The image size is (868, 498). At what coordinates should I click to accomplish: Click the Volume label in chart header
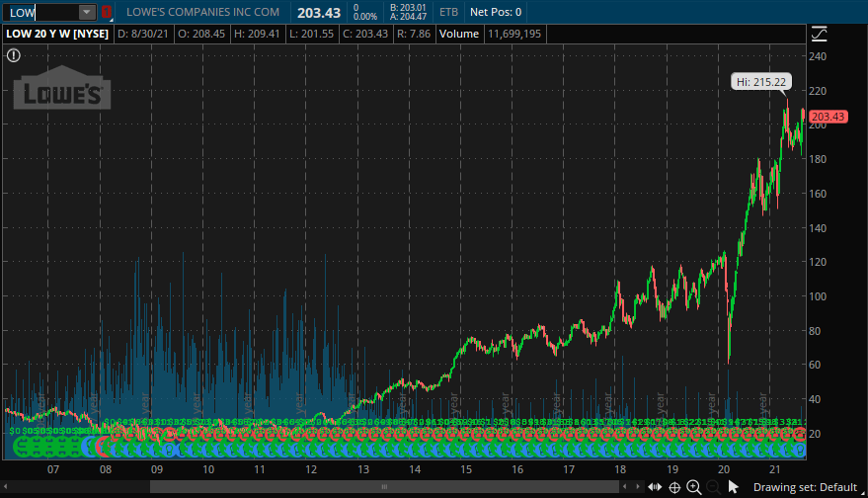pyautogui.click(x=459, y=34)
